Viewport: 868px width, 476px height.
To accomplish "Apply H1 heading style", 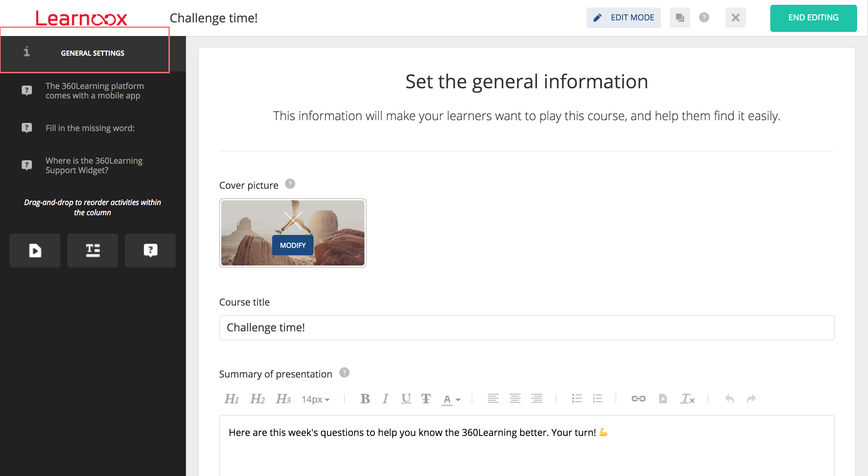I will (x=231, y=399).
